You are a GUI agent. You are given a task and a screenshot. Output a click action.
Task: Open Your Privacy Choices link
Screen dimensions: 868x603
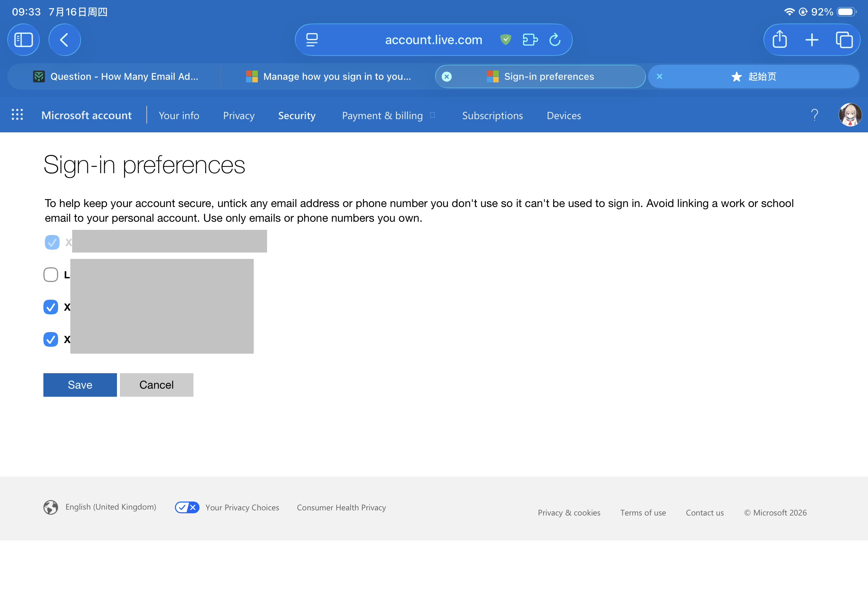[242, 507]
